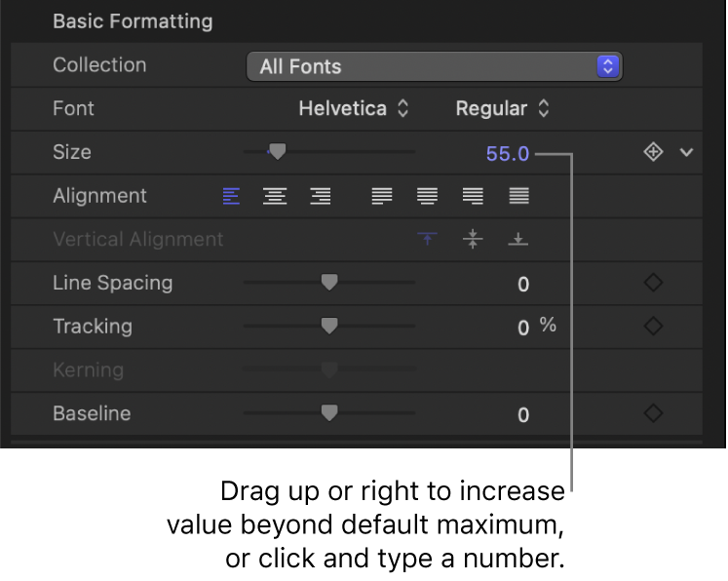Select justify right alignment icon

[473, 197]
